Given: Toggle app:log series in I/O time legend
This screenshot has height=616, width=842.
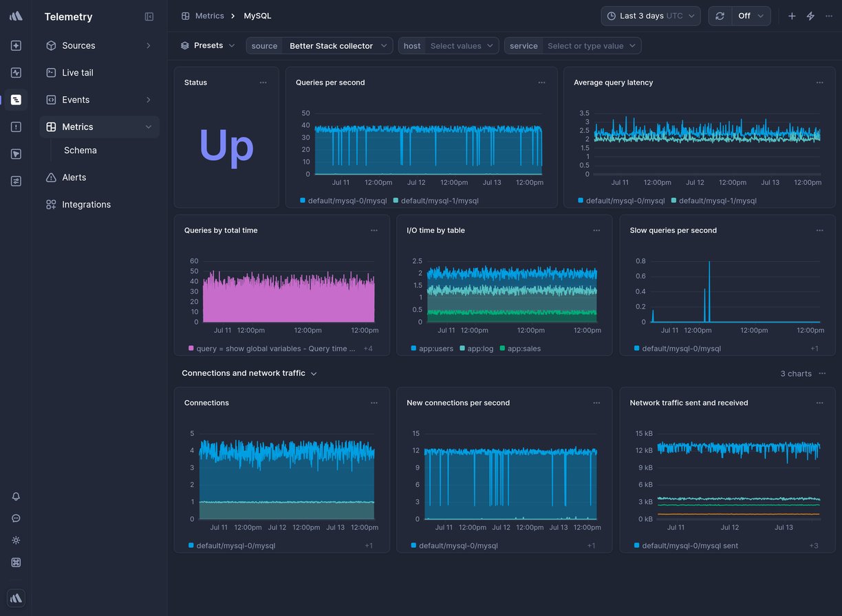Looking at the screenshot, I should click(x=476, y=349).
